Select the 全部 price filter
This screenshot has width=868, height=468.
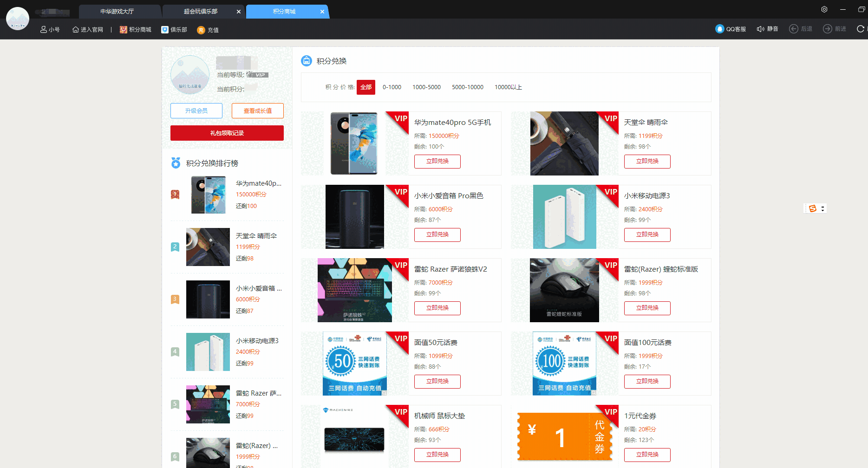(366, 87)
